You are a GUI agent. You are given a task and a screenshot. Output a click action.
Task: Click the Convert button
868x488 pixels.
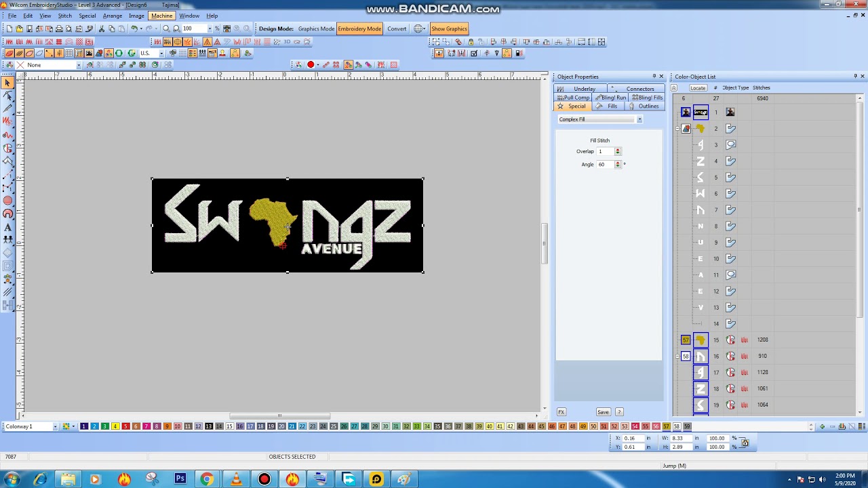coord(397,28)
